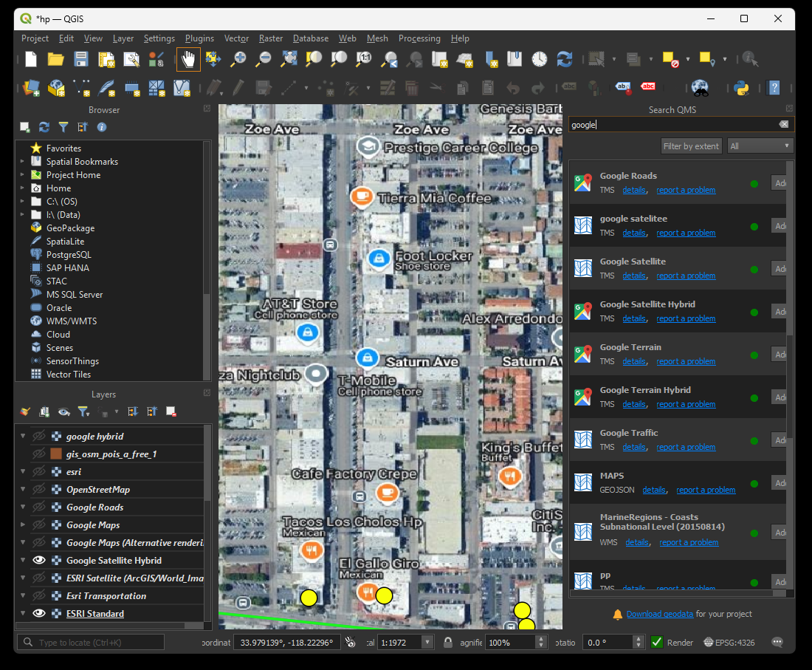Open the Plugins menu
The image size is (812, 670).
(199, 38)
